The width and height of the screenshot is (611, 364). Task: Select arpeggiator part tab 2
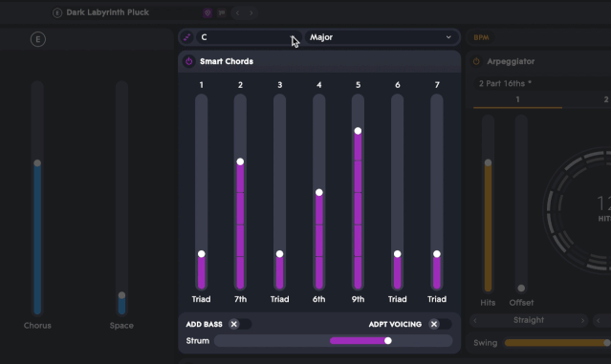click(x=605, y=99)
